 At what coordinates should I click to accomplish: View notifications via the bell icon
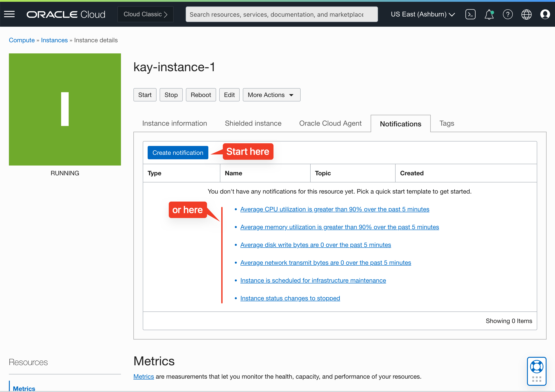point(489,14)
